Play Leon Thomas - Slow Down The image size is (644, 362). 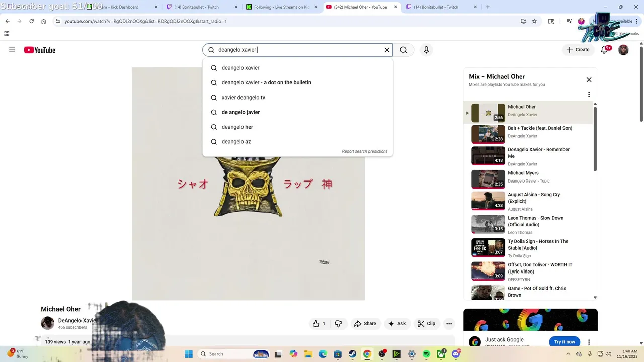tap(528, 225)
